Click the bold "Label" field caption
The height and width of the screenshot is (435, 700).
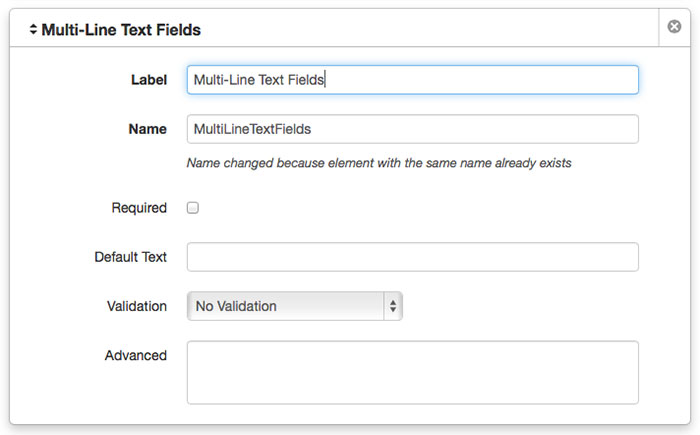point(149,80)
